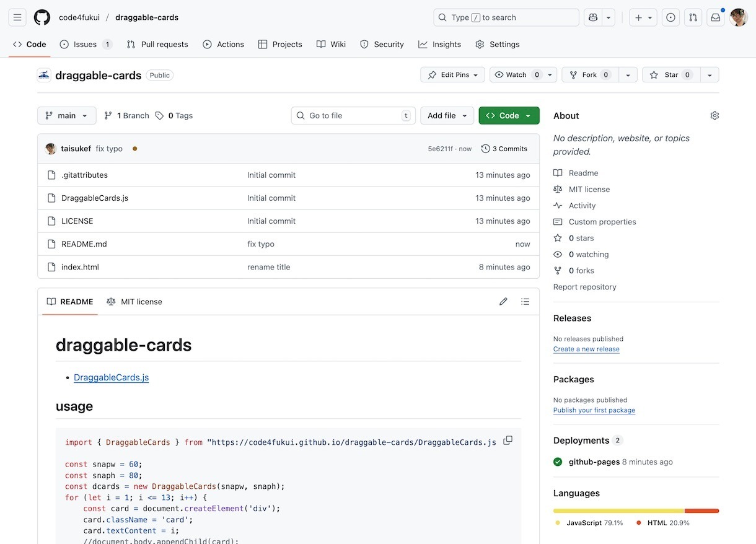Viewport: 756px width, 544px height.
Task: Click the yellow JavaScript language bar segment
Action: pos(619,511)
